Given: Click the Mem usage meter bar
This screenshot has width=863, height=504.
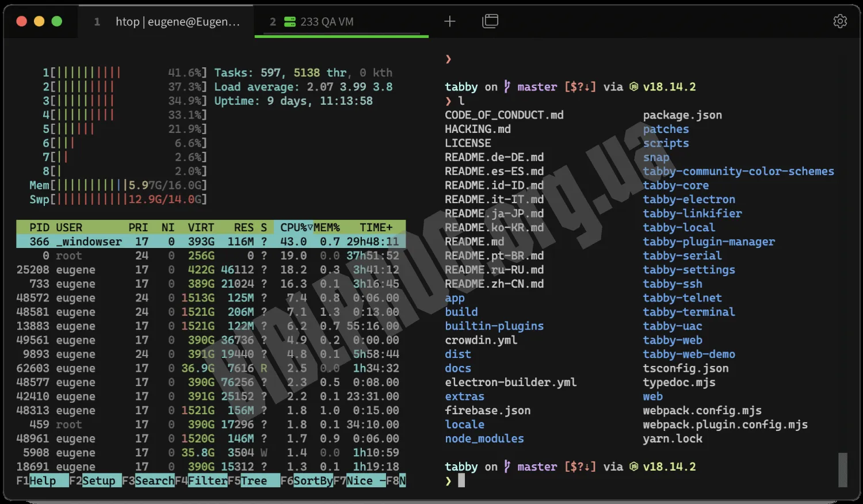Looking at the screenshot, I should 118,185.
